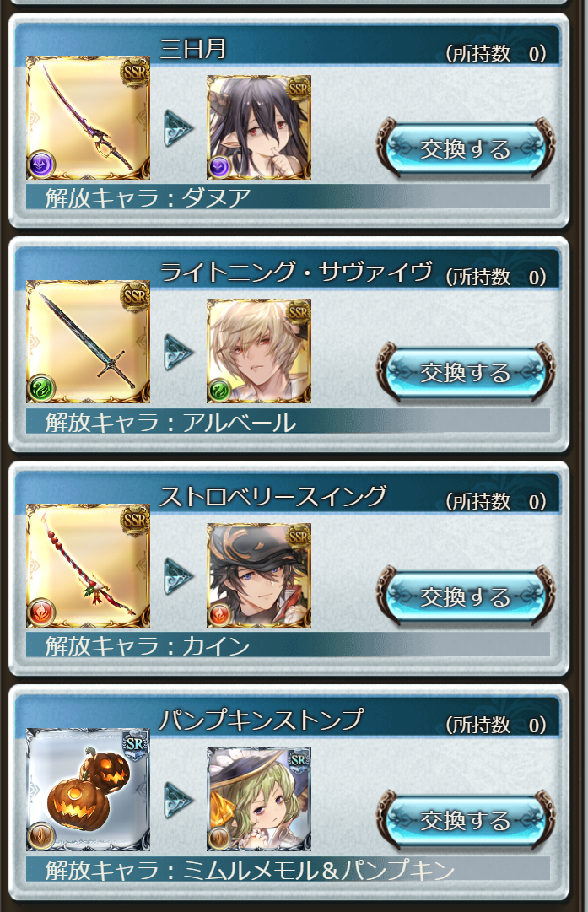588x912 pixels.
Task: Click the 解放キャラ：アルベール label bar
Action: (x=288, y=421)
